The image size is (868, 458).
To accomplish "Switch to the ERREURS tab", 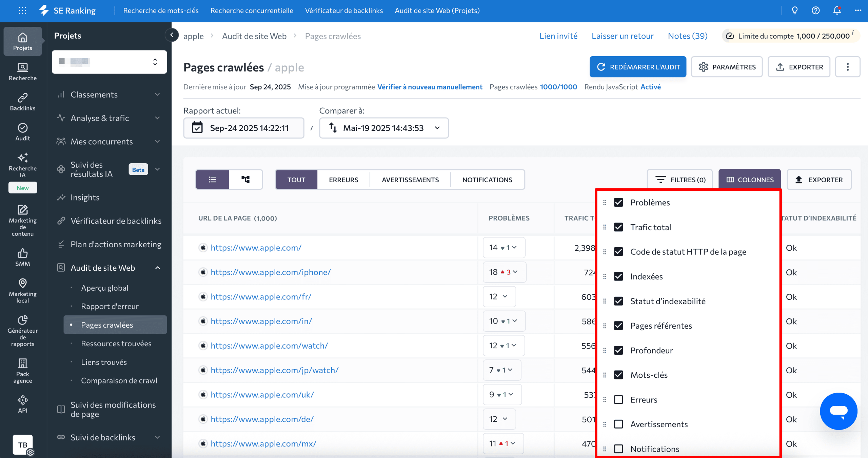I will point(343,180).
